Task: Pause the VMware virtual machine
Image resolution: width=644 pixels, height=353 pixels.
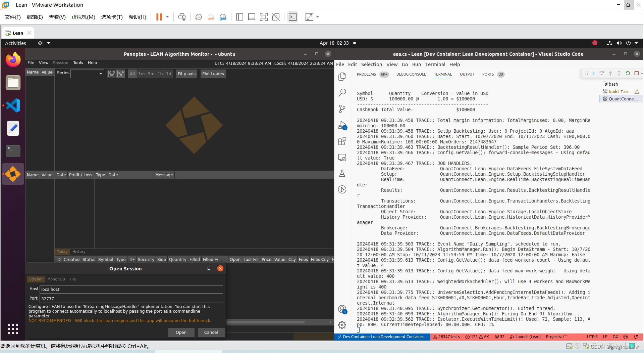Action: click(x=159, y=17)
